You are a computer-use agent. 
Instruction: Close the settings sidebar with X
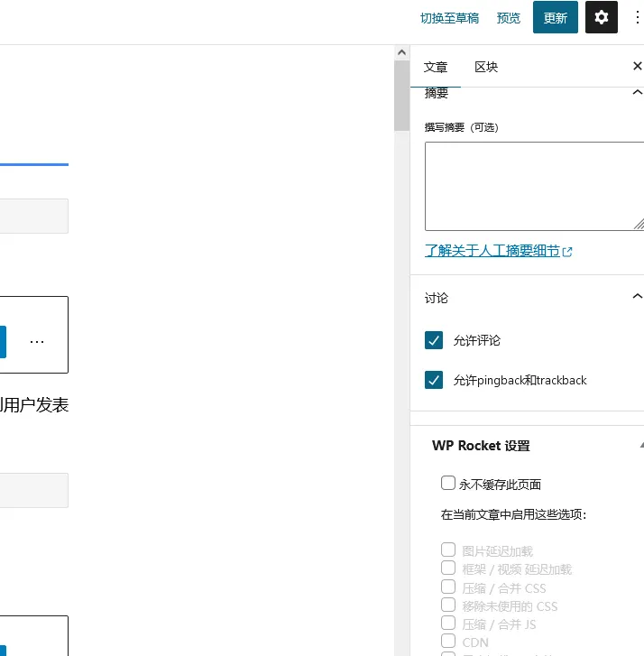(637, 66)
